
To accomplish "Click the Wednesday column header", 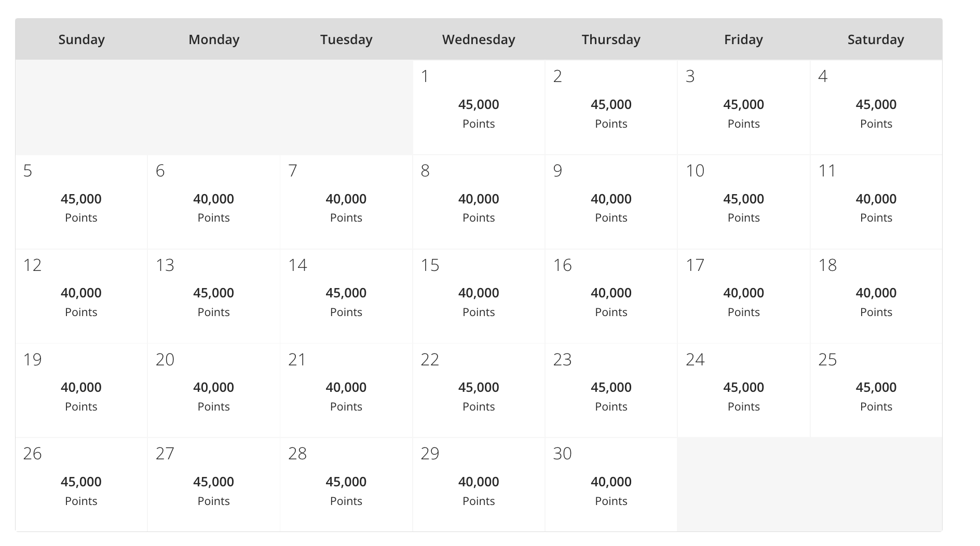I will [478, 39].
